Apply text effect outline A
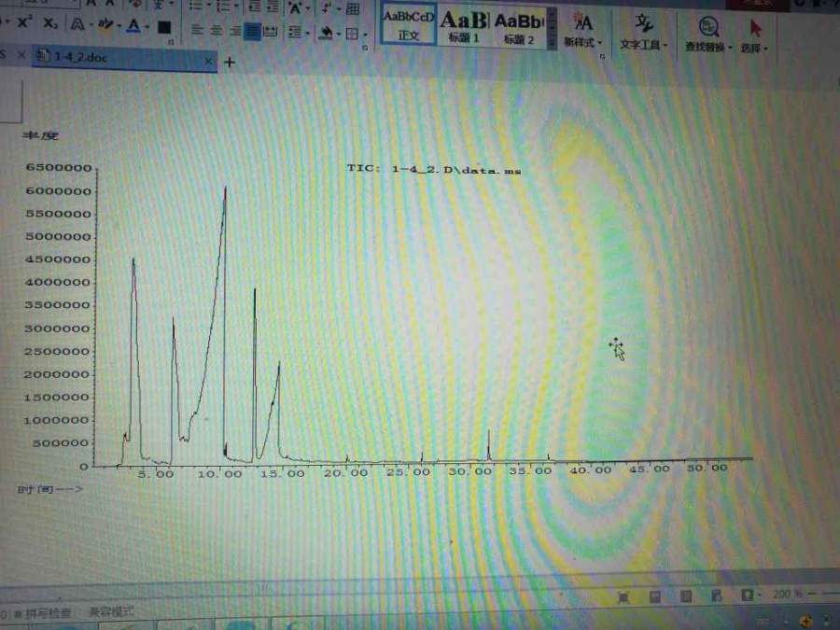 pos(77,23)
